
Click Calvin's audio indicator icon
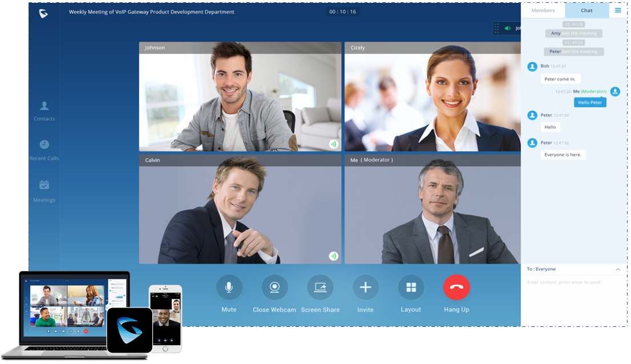click(333, 256)
